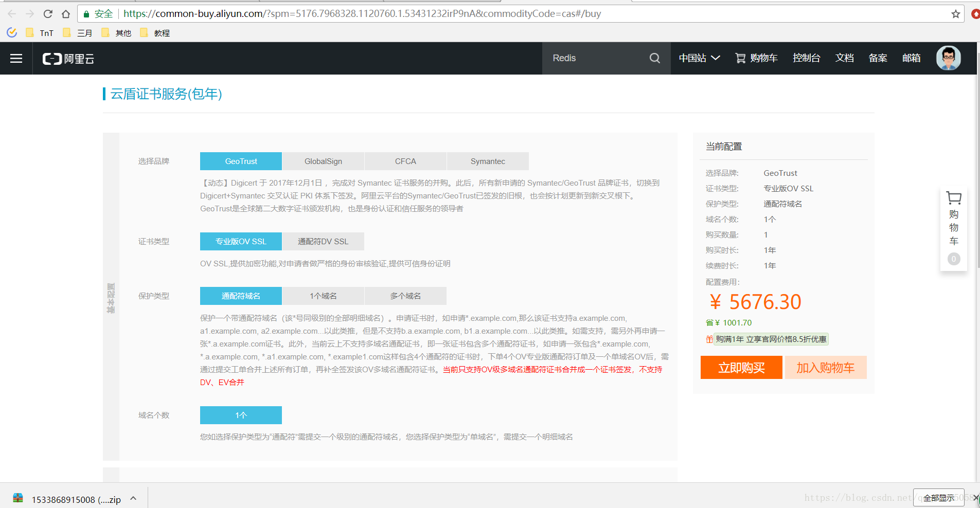Click the 购满1年 8.5折优惠 promotion tag
Image resolution: width=980 pixels, height=508 pixels.
pos(771,339)
